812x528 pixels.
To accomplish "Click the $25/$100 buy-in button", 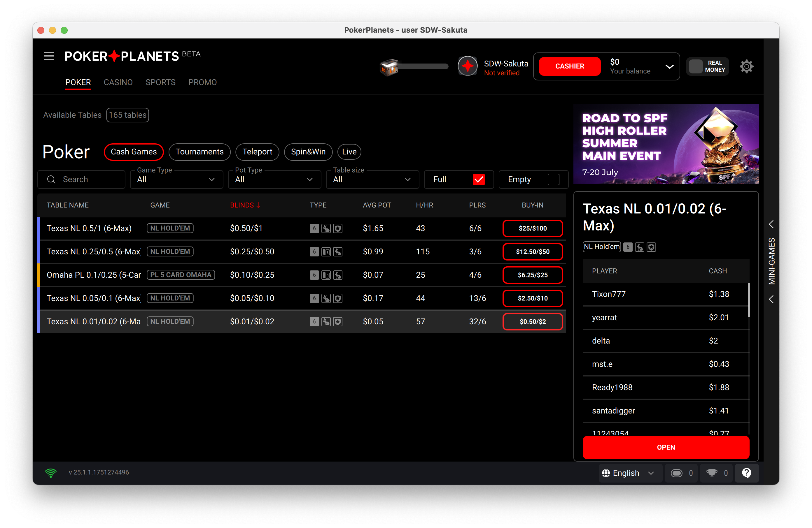I will [533, 228].
